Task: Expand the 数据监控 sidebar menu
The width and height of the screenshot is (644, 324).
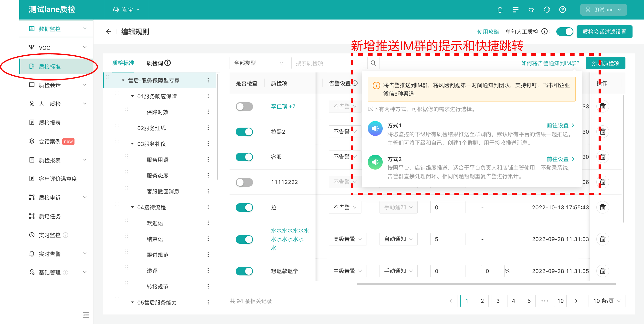Action: [56, 29]
